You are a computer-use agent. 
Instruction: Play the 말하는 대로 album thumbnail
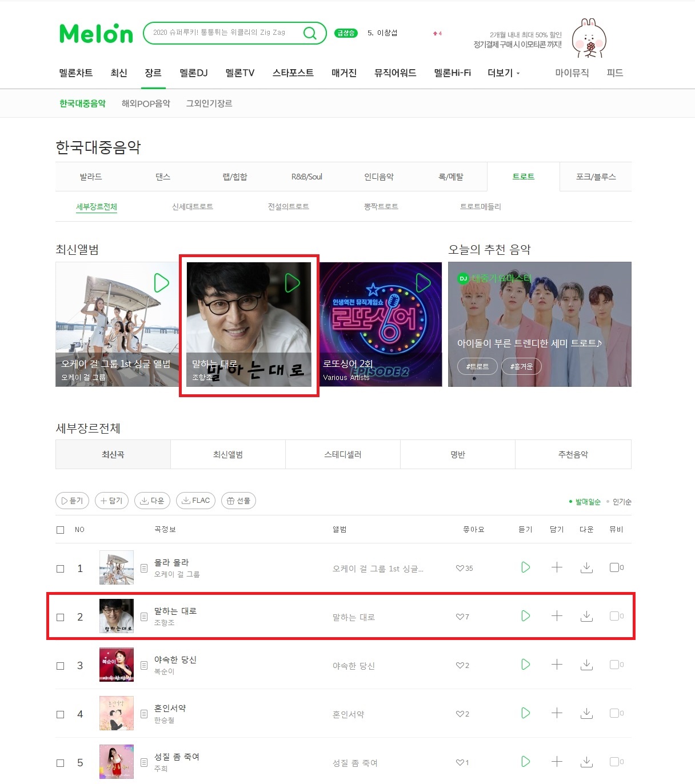click(x=292, y=283)
